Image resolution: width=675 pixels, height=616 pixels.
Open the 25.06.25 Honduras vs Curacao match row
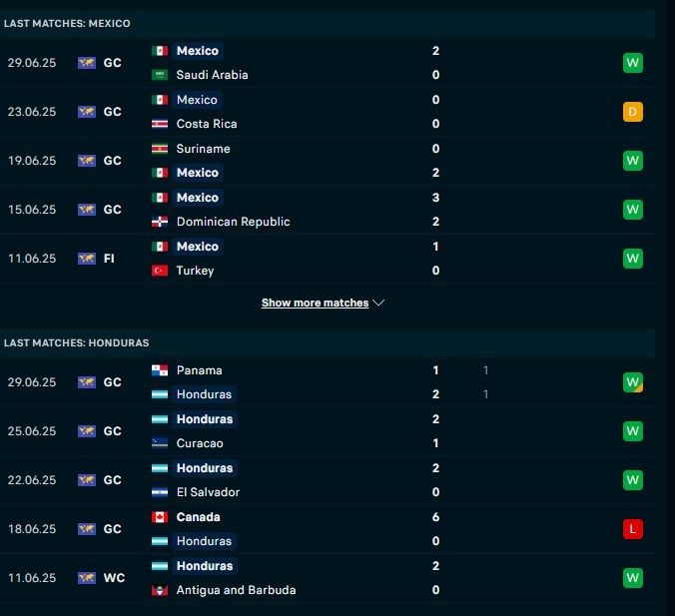tap(328, 431)
